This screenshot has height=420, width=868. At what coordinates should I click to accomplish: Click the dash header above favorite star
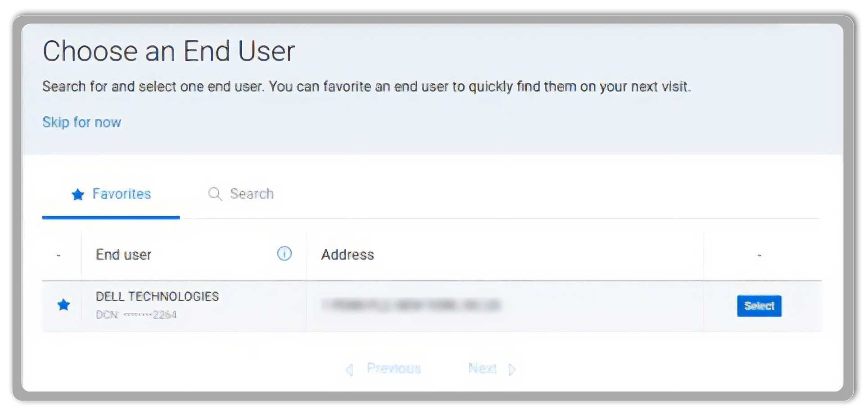point(59,256)
